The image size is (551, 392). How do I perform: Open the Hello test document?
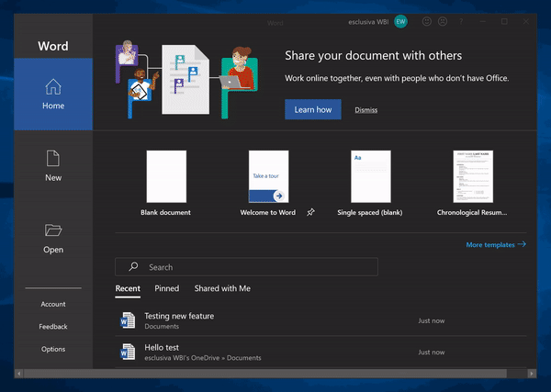pyautogui.click(x=320, y=352)
